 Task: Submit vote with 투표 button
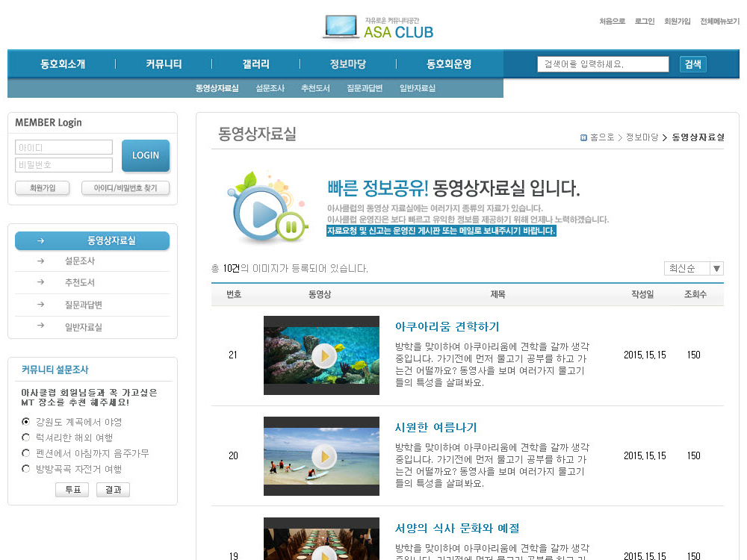(x=72, y=490)
